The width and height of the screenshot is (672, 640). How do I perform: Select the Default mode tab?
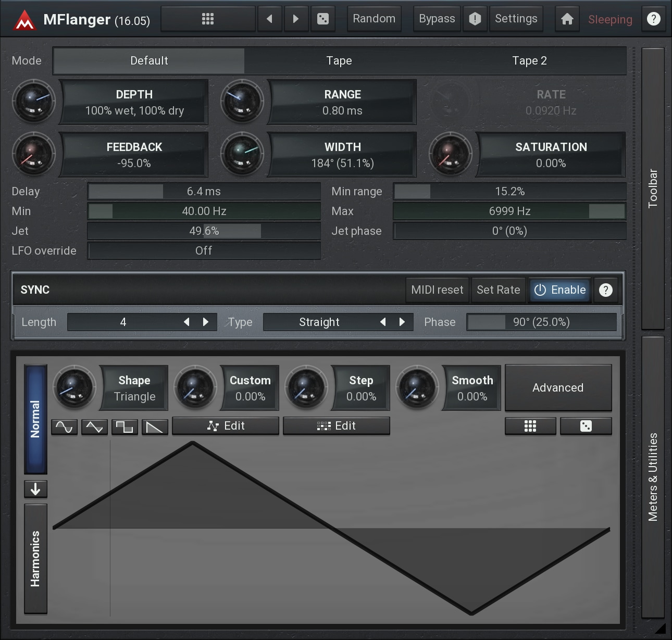(149, 61)
